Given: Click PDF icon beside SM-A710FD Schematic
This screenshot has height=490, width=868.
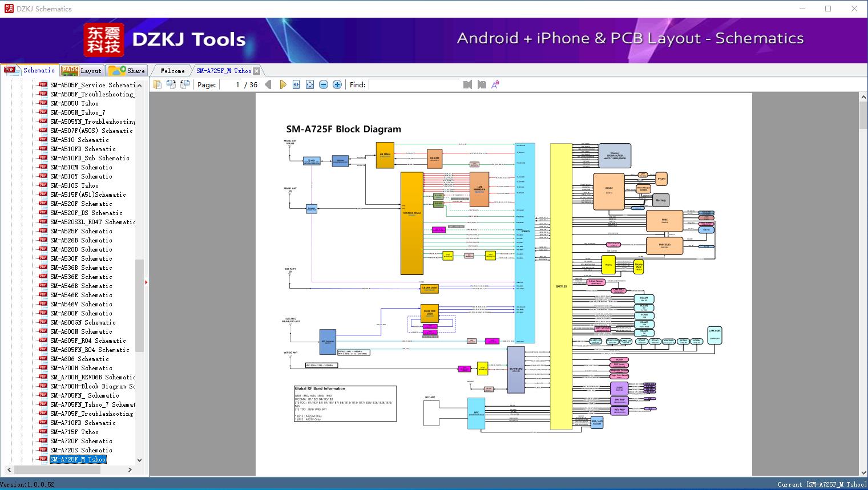Looking at the screenshot, I should pos(43,422).
